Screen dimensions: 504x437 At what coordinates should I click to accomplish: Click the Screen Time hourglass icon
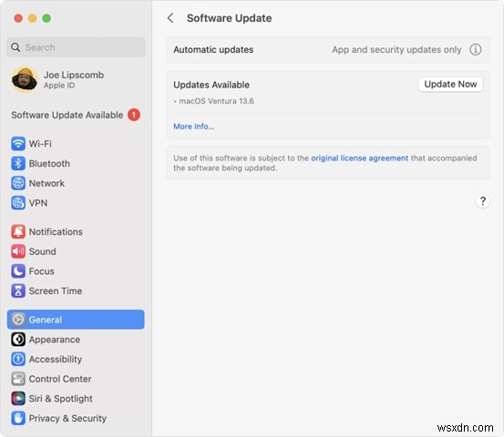18,291
